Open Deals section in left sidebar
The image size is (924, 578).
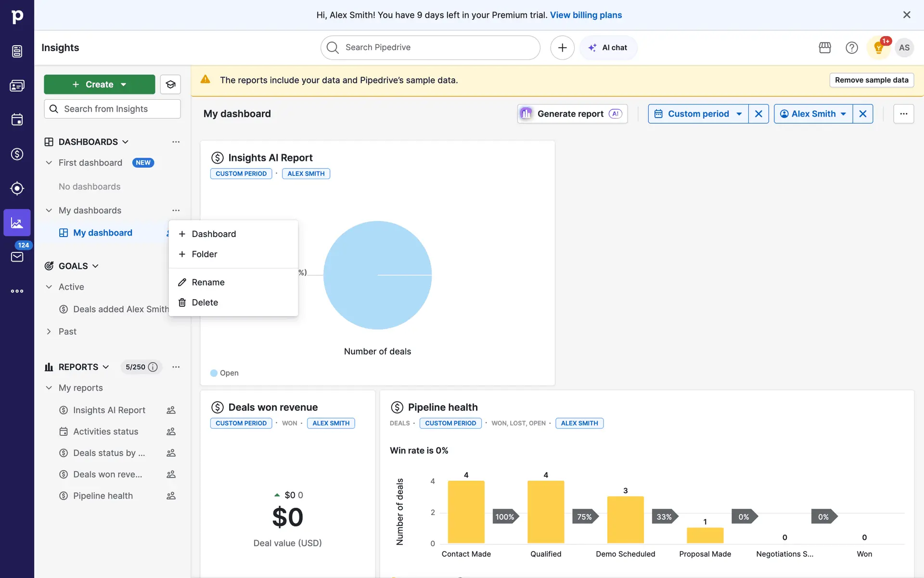(17, 154)
